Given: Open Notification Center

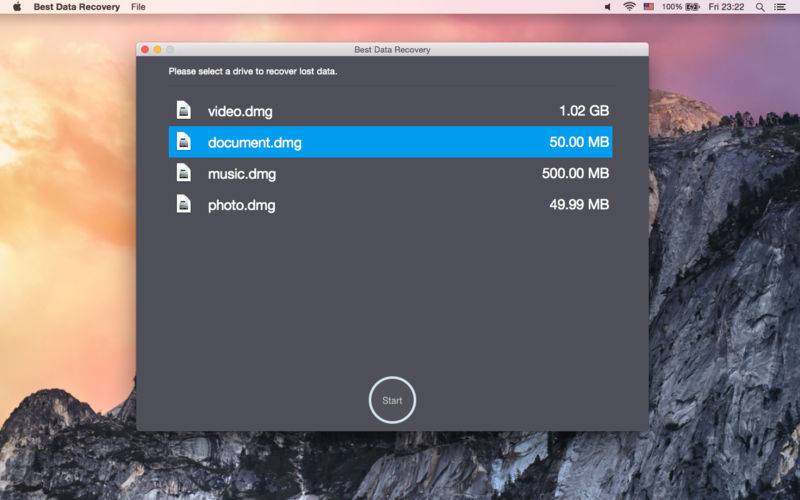Looking at the screenshot, I should click(x=780, y=7).
